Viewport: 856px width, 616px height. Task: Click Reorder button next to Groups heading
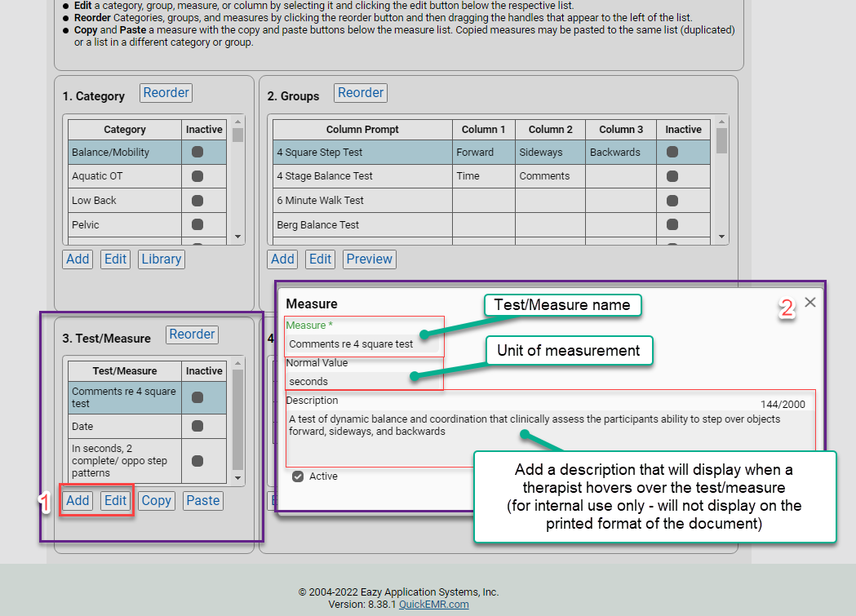click(x=361, y=93)
